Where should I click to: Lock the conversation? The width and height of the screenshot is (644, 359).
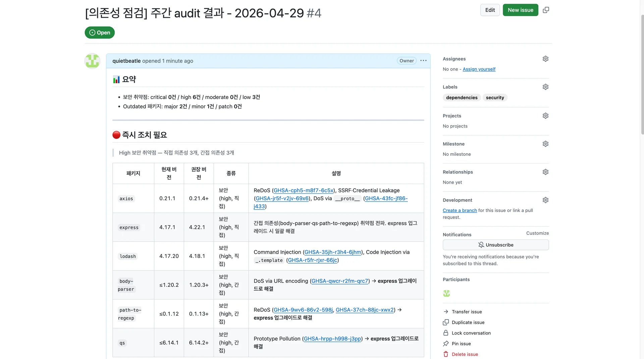[x=471, y=333]
